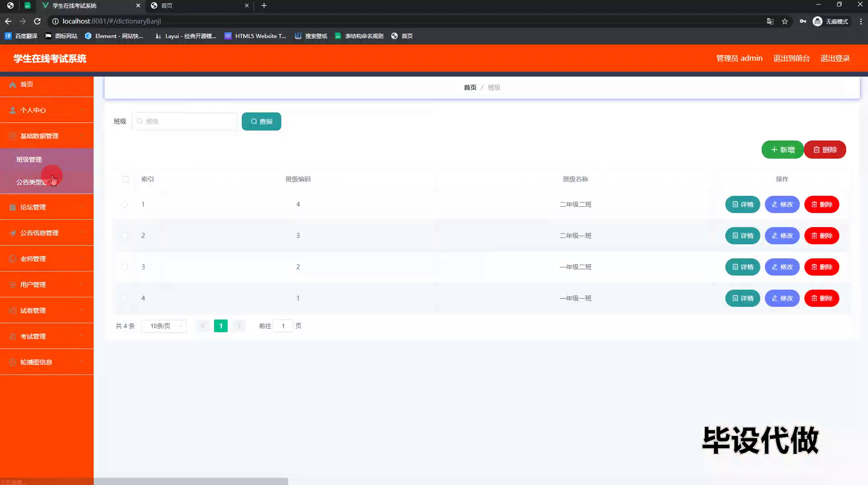Open the 图标网站 bookmark folder
This screenshot has height=485, width=868.
tap(61, 36)
